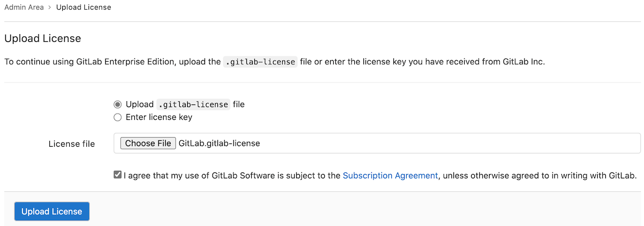Viewport: 644px width, 226px height.
Task: Click the "Enter license key" label text
Action: point(159,117)
